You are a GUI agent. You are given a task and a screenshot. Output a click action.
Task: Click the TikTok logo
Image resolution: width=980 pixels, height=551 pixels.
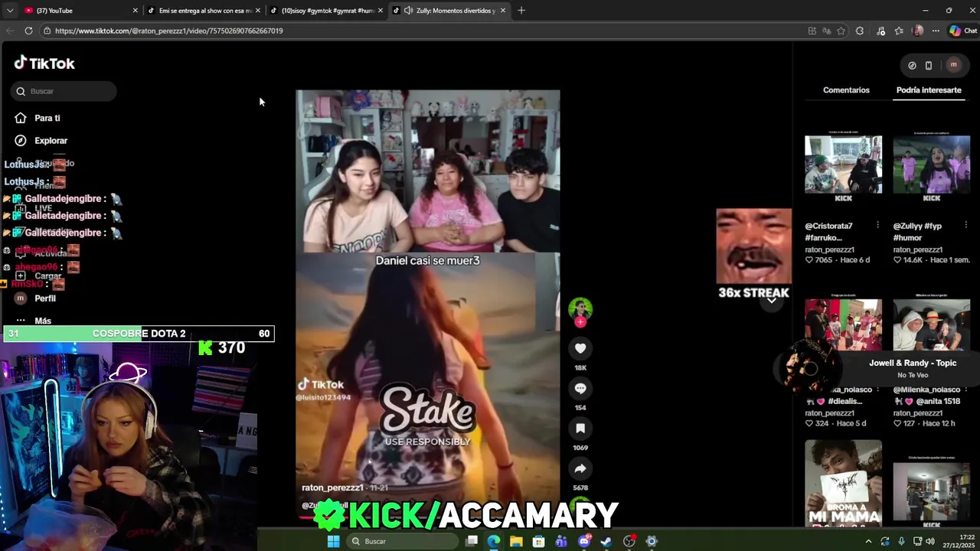(44, 64)
